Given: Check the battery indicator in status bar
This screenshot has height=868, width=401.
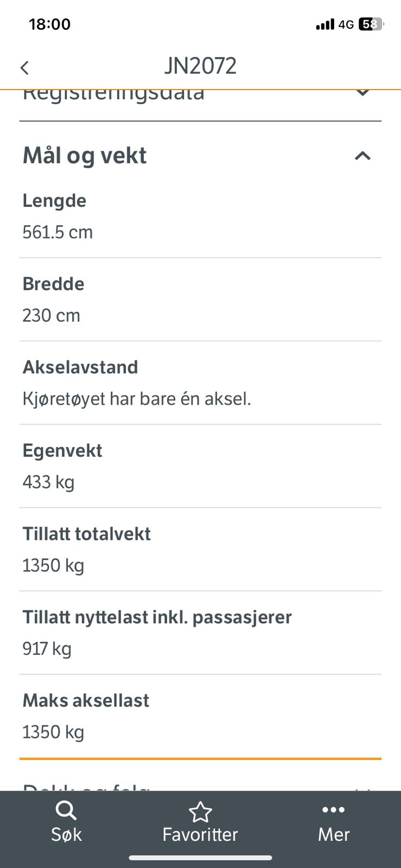Looking at the screenshot, I should pos(371,24).
